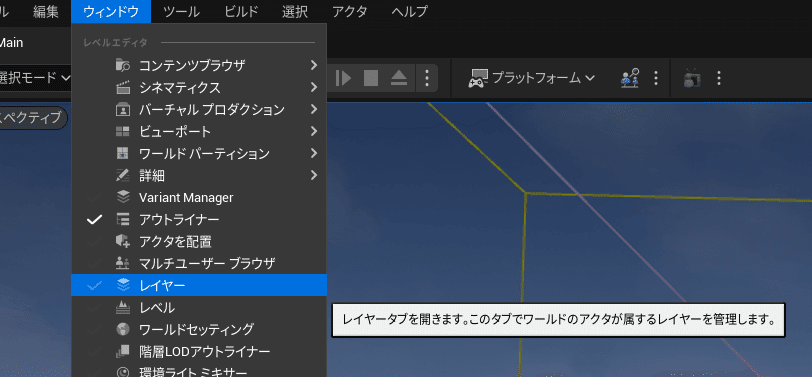812x377 pixels.
Task: Select the Main level tab
Action: (x=11, y=43)
